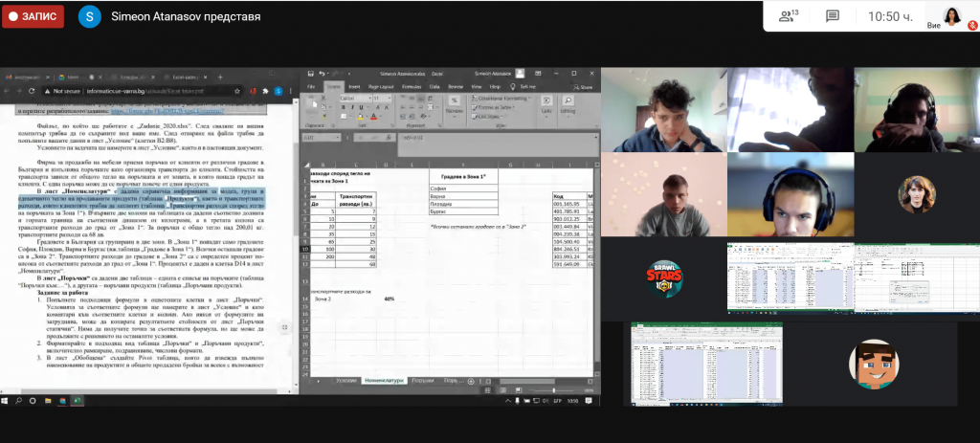Click the Borders icon in Font group
This screenshot has width=980, height=443.
[344, 116]
